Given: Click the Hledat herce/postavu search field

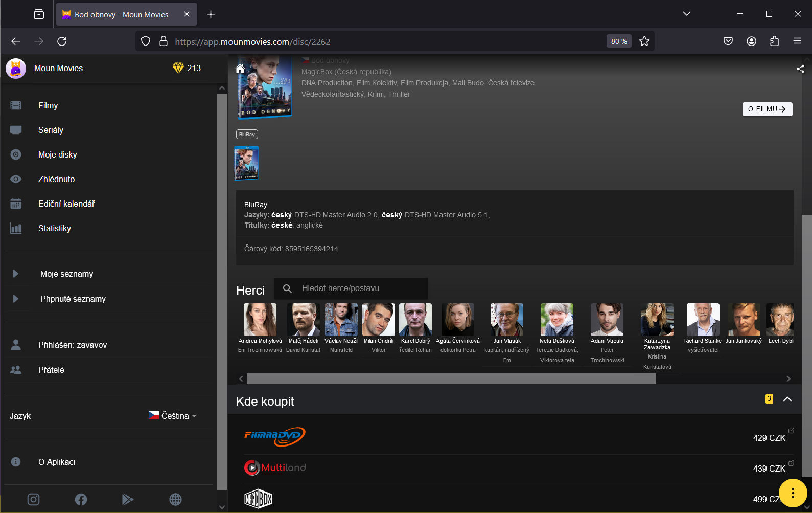Looking at the screenshot, I should pos(358,288).
